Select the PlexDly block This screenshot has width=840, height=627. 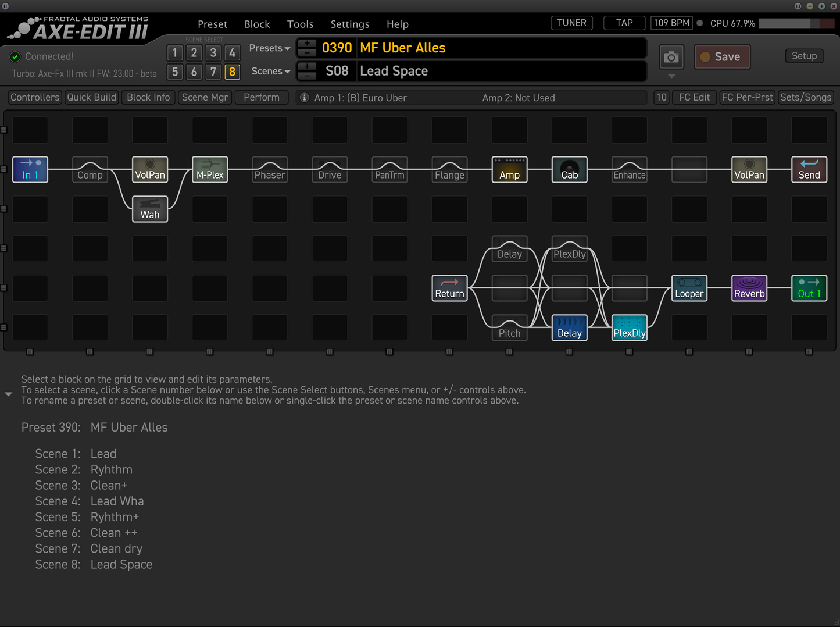click(x=629, y=327)
